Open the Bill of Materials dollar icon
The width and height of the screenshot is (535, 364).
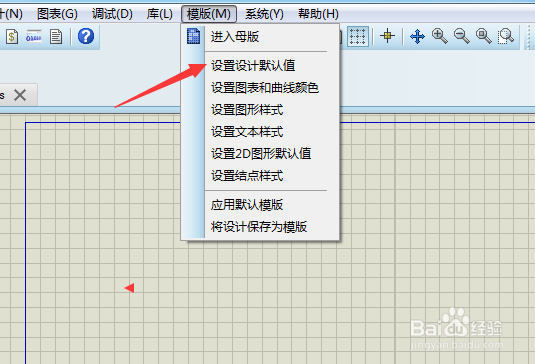[x=12, y=36]
